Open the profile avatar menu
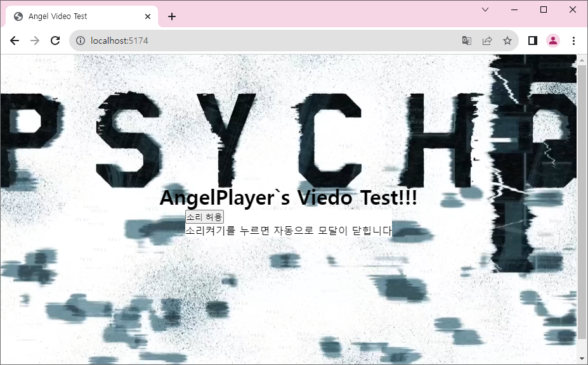 pos(552,41)
